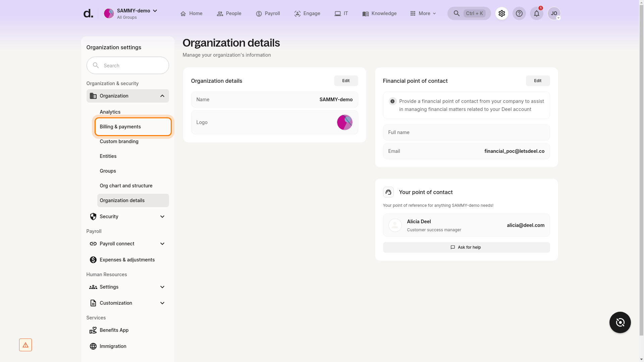Click alicia@deel.com email
644x362 pixels.
coord(526,225)
